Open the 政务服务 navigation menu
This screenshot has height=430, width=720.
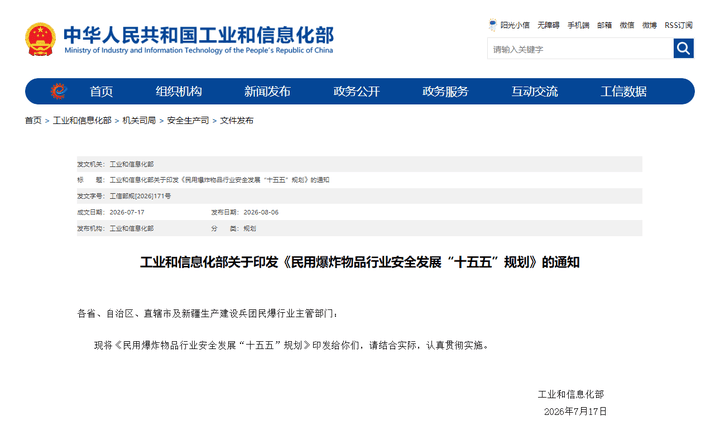coord(445,91)
